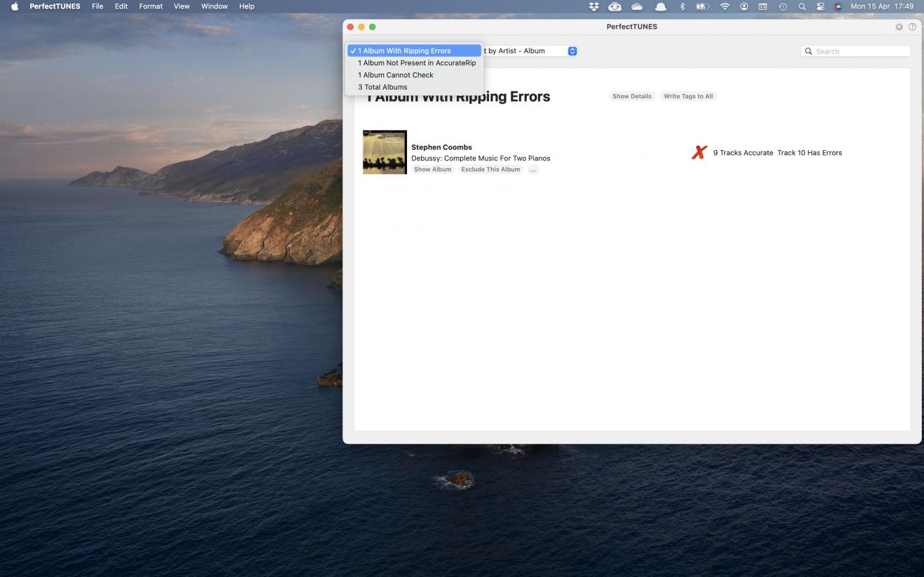Viewport: 924px width, 577px height.
Task: Select 1 Album With Ripping Errors option
Action: [x=404, y=50]
